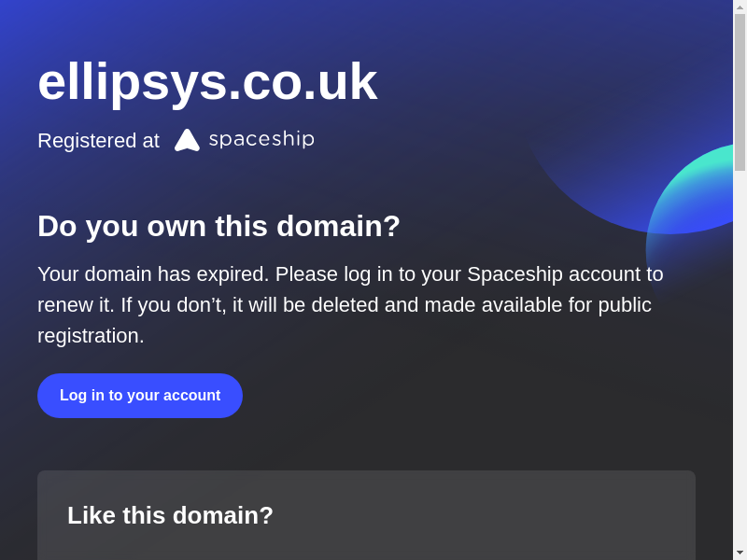Image resolution: width=747 pixels, height=560 pixels.
Task: Click the expired domain notice paragraph
Action: pyautogui.click(x=350, y=304)
